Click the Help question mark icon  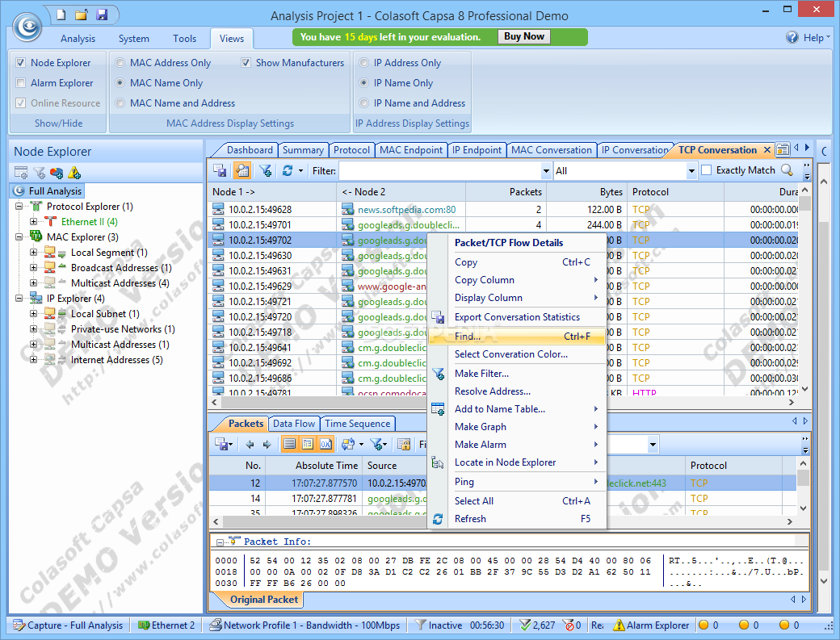(x=792, y=37)
